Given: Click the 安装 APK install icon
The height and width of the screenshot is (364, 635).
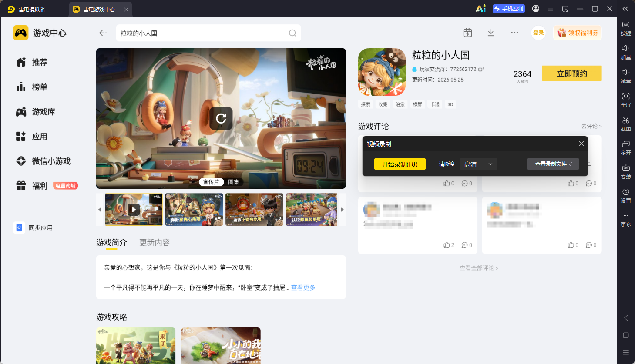Looking at the screenshot, I should (626, 172).
